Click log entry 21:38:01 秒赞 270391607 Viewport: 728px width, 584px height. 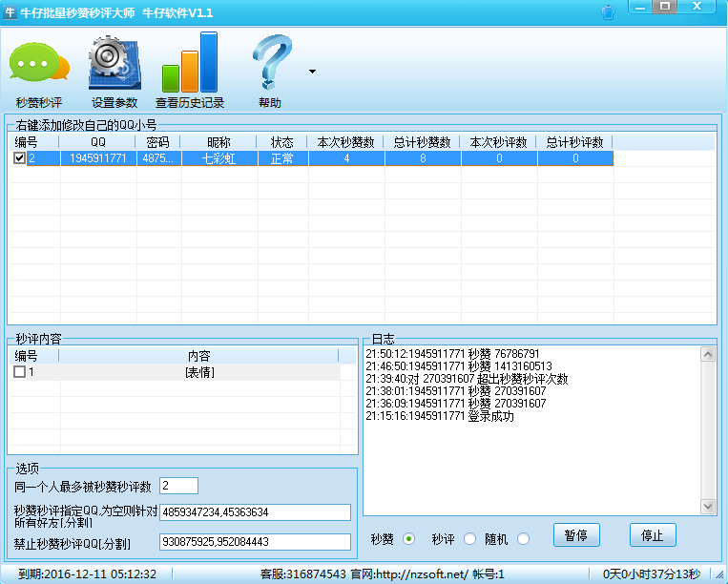point(456,391)
